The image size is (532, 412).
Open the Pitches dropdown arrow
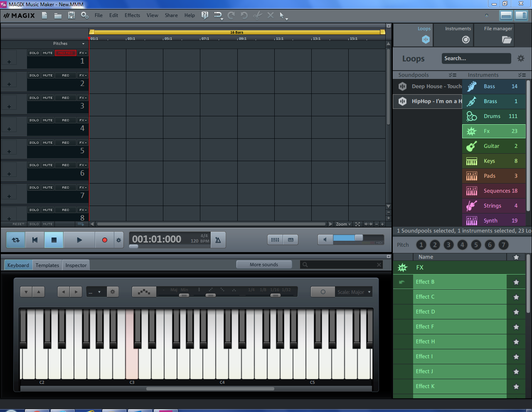83,44
